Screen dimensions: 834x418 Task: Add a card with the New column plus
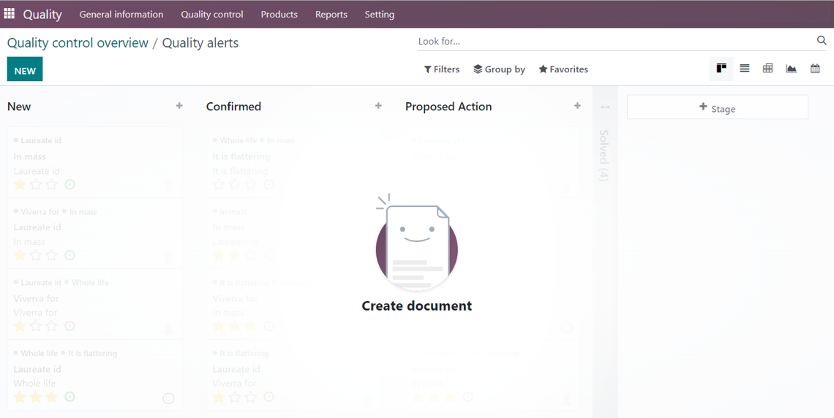coord(179,106)
